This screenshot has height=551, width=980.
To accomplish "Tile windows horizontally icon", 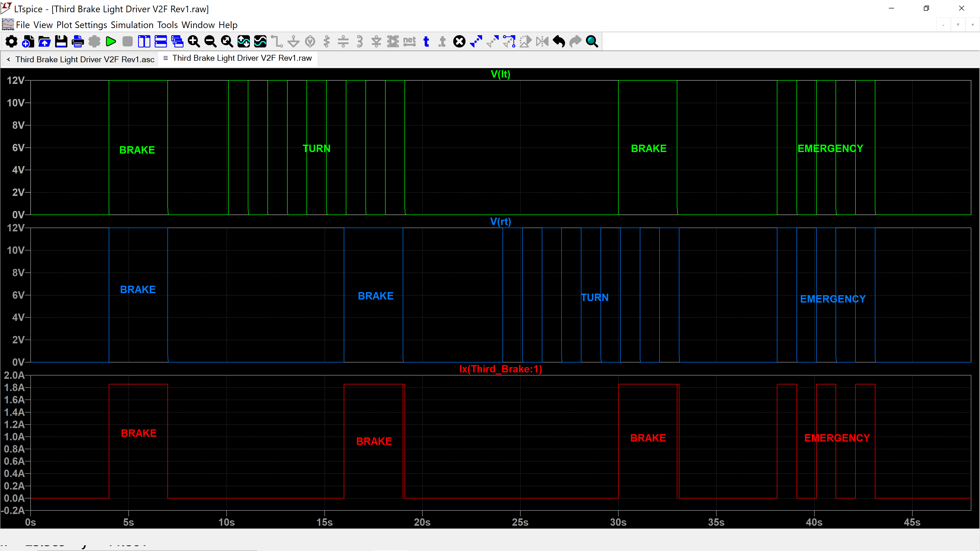I will pos(161,41).
